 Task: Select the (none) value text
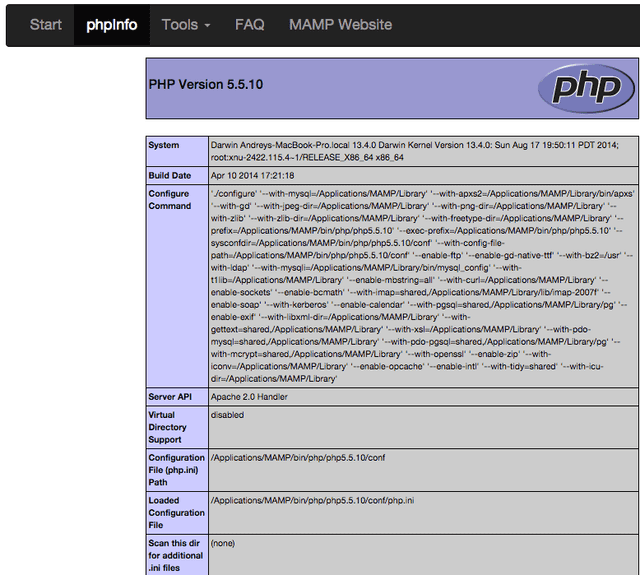[x=223, y=544]
